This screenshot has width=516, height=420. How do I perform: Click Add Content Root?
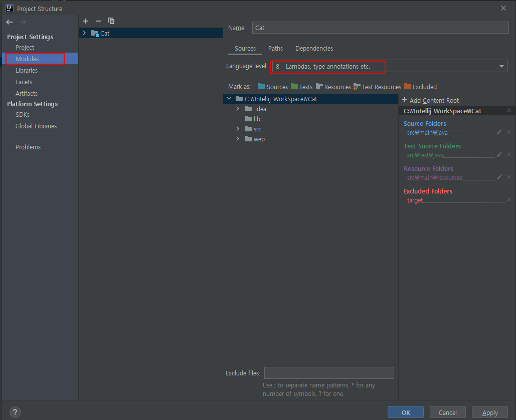click(430, 100)
